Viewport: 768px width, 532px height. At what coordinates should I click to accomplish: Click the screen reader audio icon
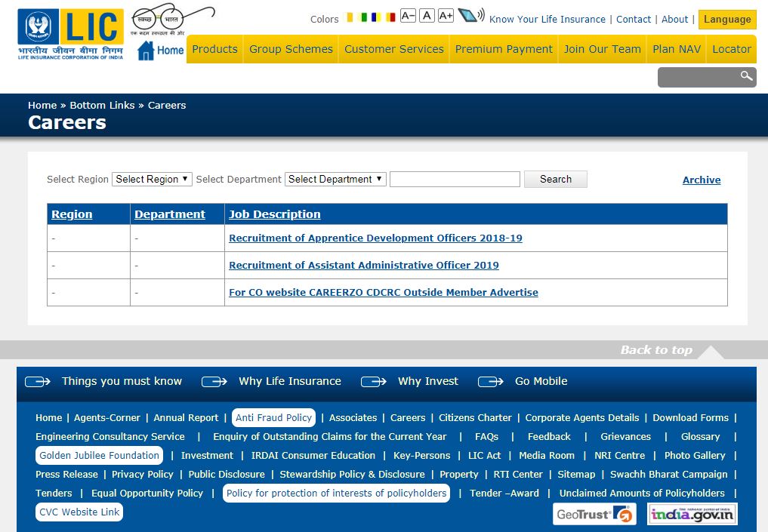(471, 16)
